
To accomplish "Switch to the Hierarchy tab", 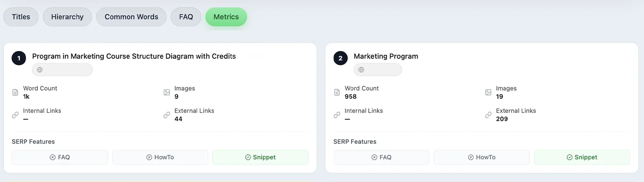I will tap(67, 17).
